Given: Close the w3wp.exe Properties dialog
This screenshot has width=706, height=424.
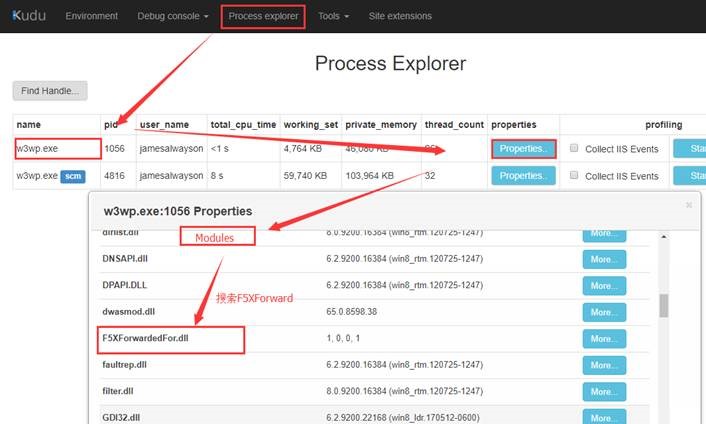Looking at the screenshot, I should [688, 204].
